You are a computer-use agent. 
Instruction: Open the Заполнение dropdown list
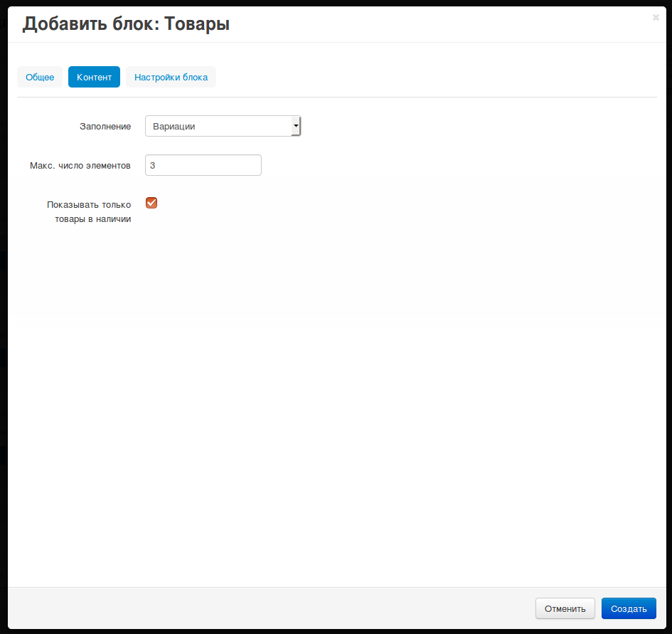[x=223, y=126]
